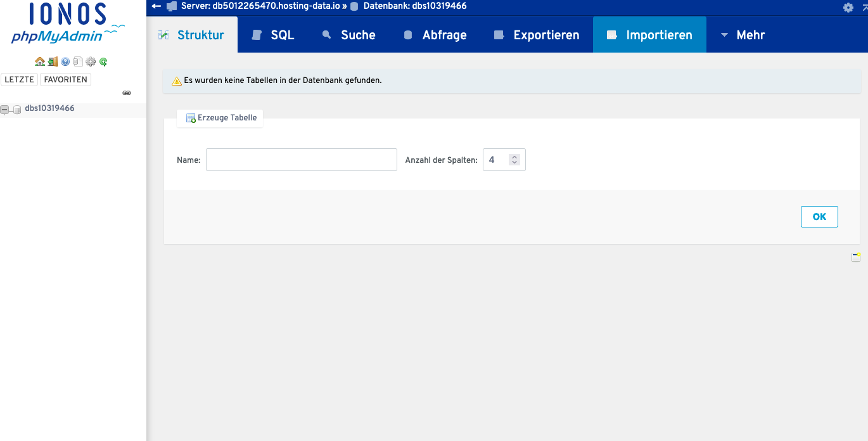Screen dimensions: 868x441
Task: Click the LETZTE button in sidebar
Action: [x=20, y=80]
